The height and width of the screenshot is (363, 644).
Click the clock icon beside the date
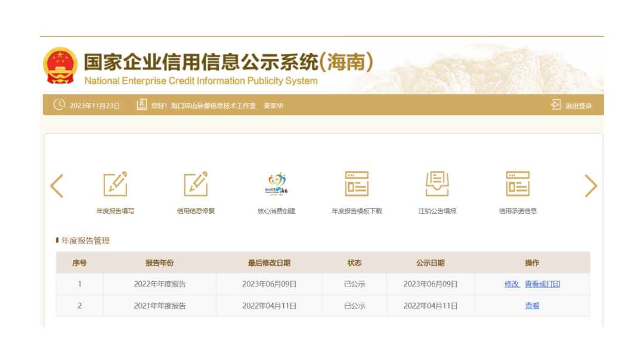click(59, 105)
